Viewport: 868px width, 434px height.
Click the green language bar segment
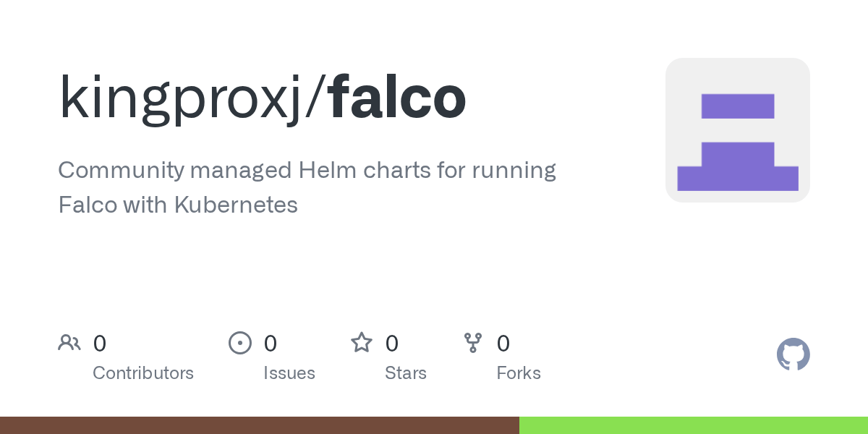pyautogui.click(x=693, y=425)
